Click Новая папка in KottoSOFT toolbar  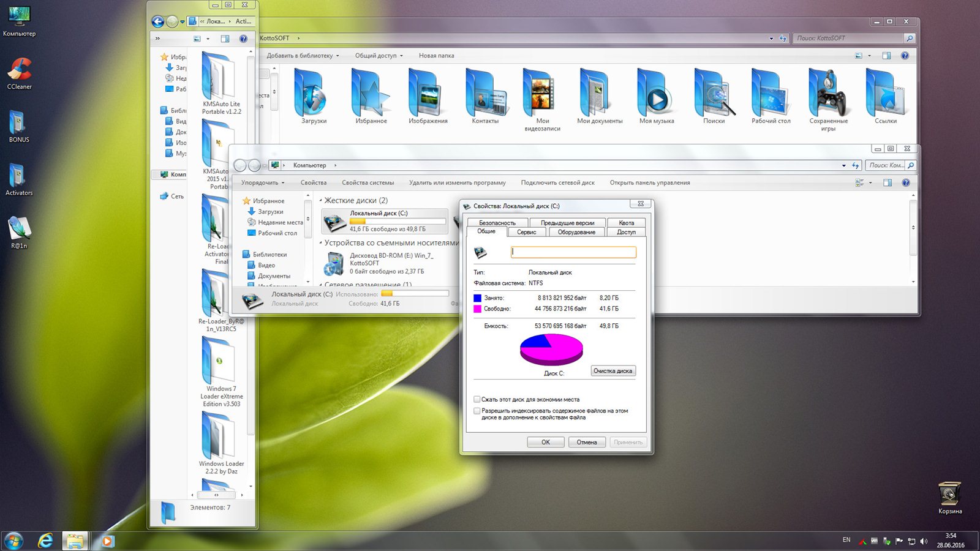point(437,56)
